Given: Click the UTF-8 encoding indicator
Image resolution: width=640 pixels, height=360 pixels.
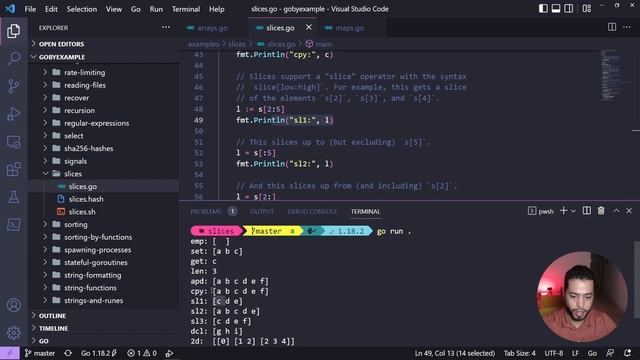Looking at the screenshot, I should (x=554, y=353).
